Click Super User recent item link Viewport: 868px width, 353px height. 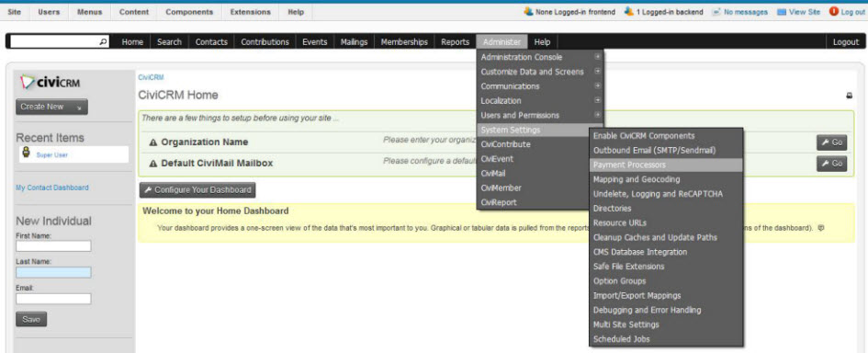[x=52, y=155]
